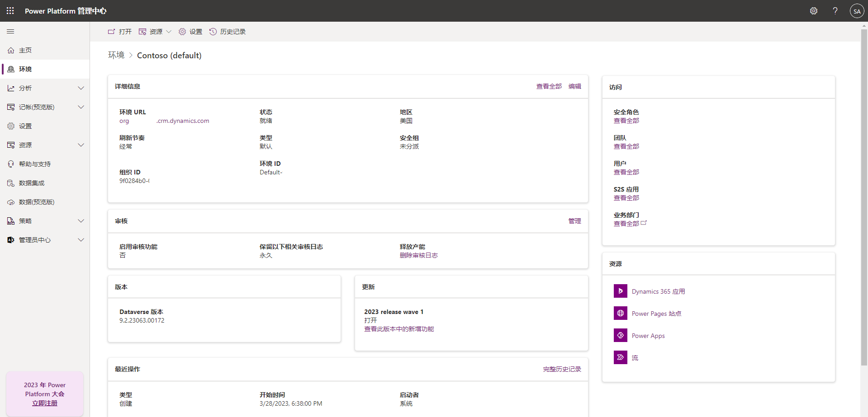
Task: Click the 数据集成 icon in sidebar
Action: click(11, 183)
